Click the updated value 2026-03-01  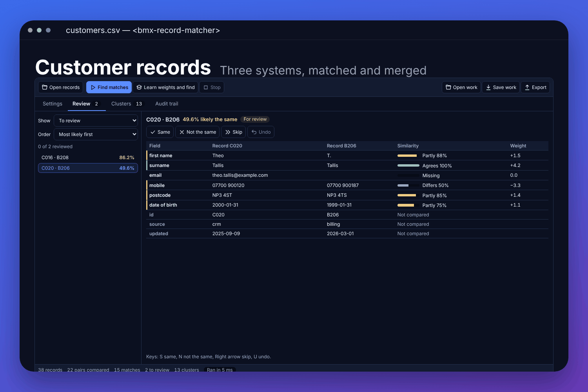340,234
